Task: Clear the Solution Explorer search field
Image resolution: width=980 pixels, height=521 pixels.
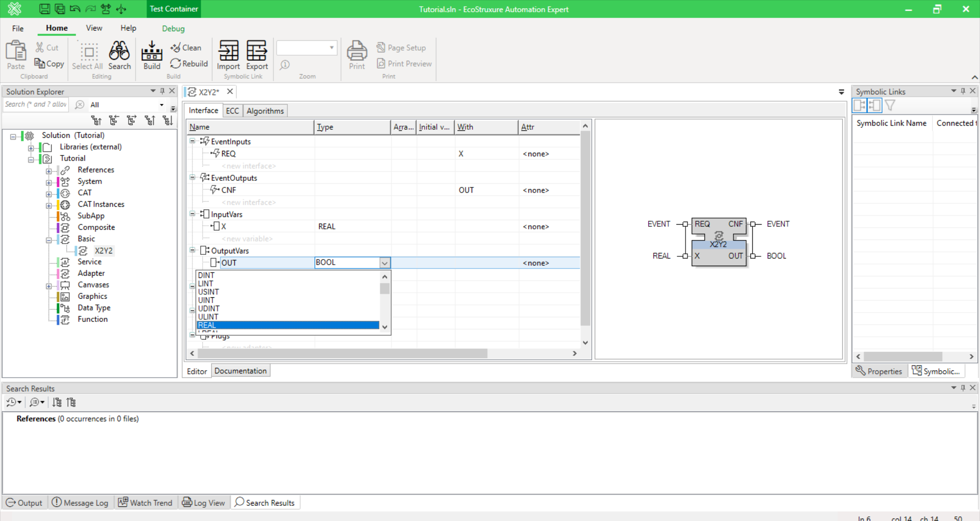Action: 80,105
